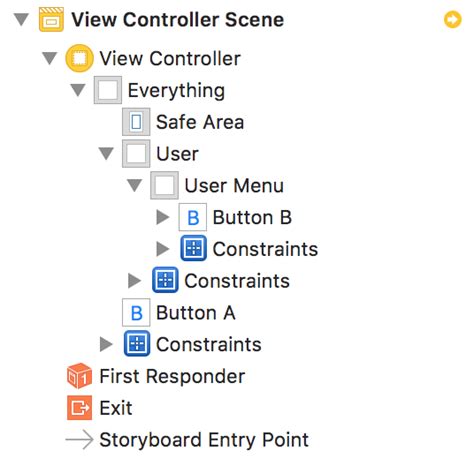Click the Button B icon
Image resolution: width=474 pixels, height=466 pixels.
pyautogui.click(x=193, y=217)
